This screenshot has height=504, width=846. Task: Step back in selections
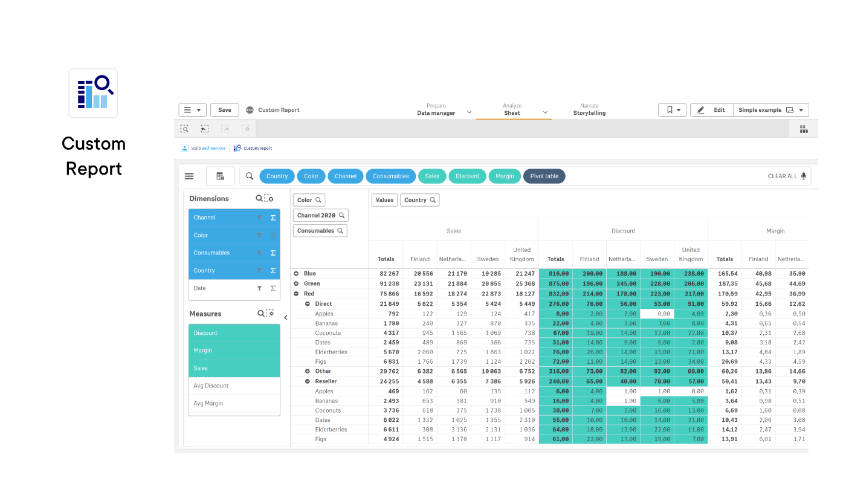(x=205, y=129)
